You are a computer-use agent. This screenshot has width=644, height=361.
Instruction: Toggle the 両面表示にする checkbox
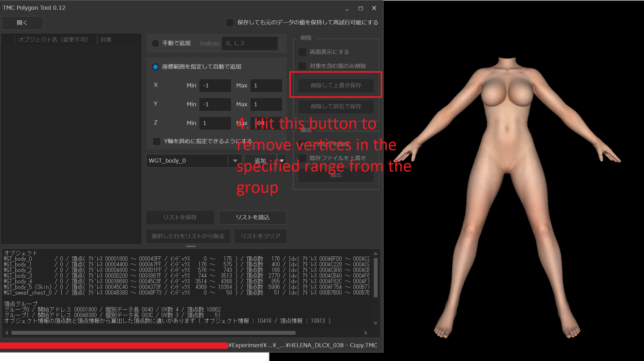[x=302, y=52]
